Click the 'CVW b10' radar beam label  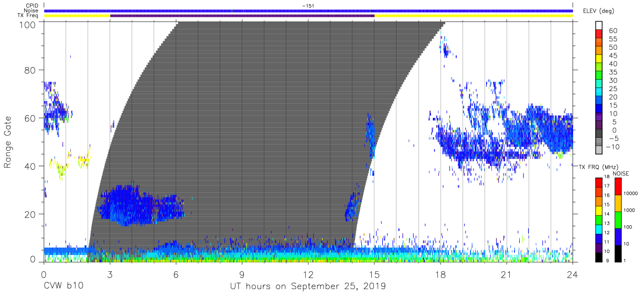point(63,286)
